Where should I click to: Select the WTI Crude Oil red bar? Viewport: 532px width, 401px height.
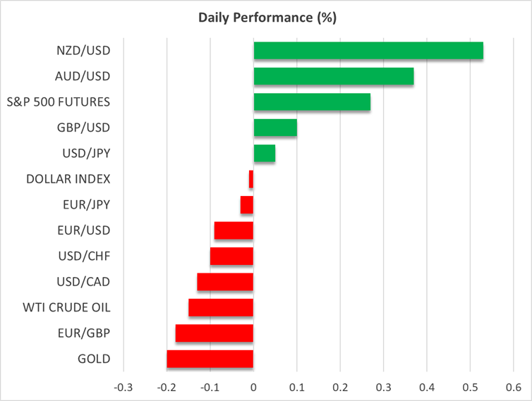(221, 307)
